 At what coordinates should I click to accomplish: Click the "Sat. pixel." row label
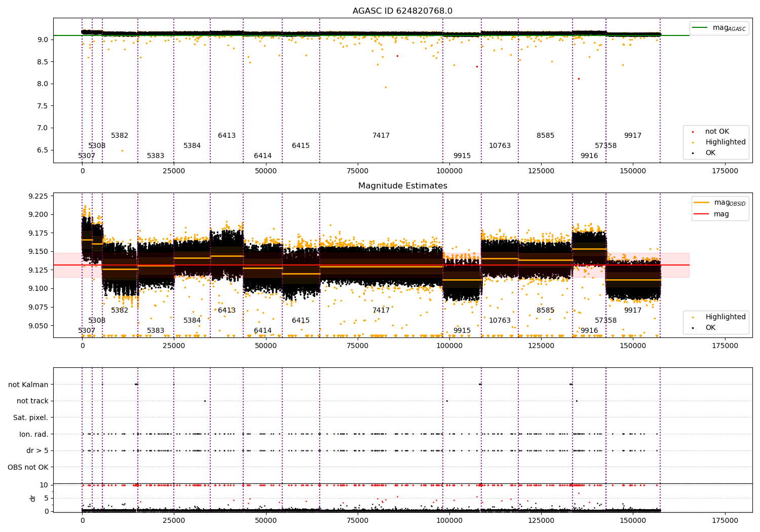[x=31, y=418]
